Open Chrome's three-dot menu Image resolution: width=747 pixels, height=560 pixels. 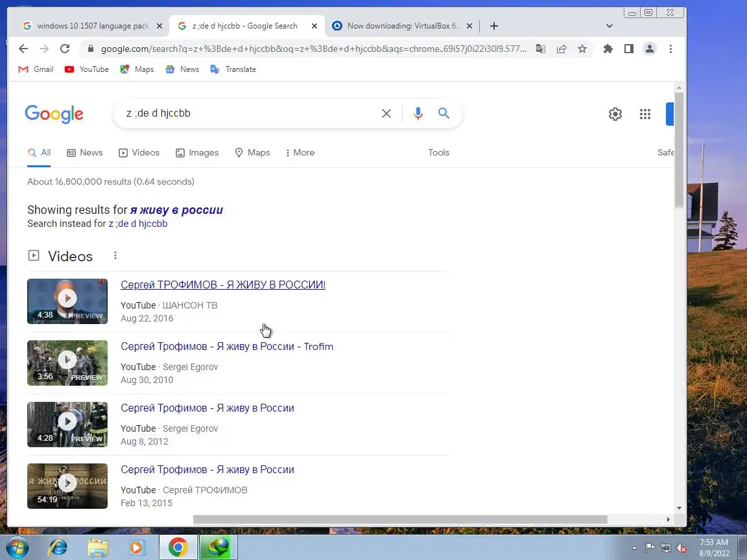click(x=670, y=49)
